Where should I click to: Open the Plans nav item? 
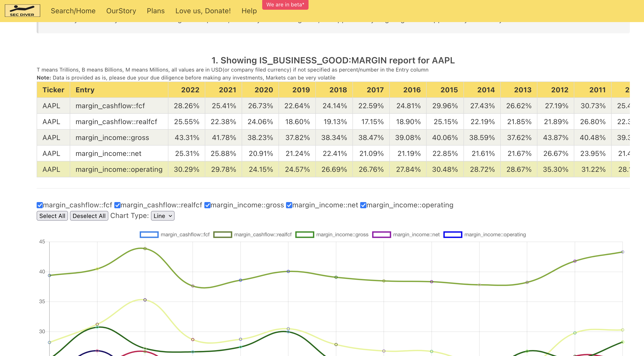point(156,11)
